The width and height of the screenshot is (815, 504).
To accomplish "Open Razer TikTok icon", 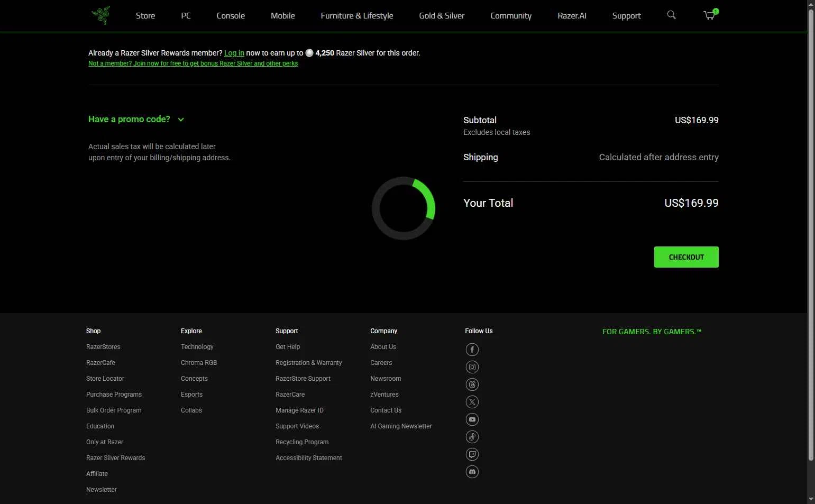I will pos(472,437).
